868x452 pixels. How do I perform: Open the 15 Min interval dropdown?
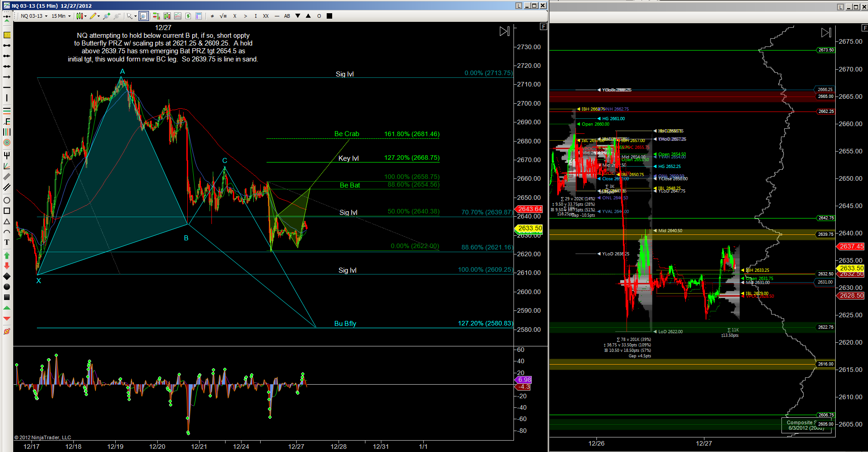pos(61,16)
